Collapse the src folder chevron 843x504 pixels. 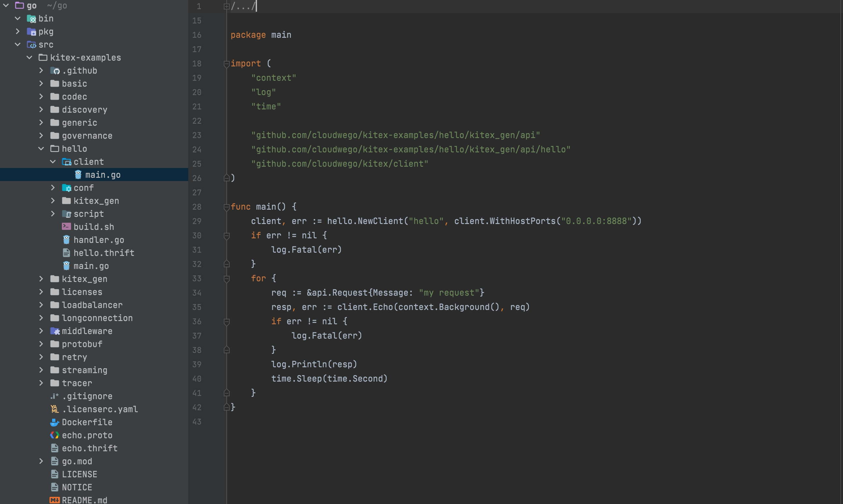(18, 45)
